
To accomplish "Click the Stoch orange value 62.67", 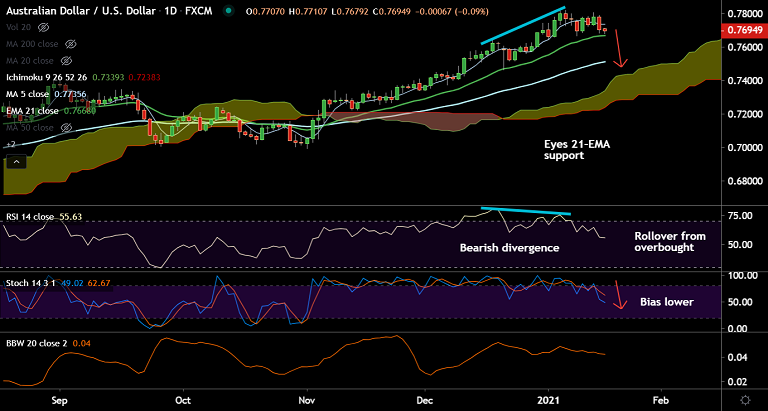I will 99,283.
